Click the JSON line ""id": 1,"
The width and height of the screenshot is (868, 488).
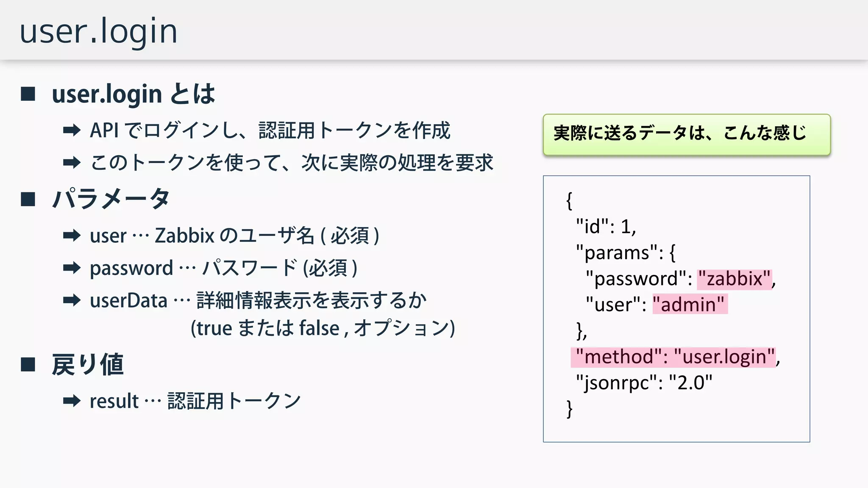(606, 227)
